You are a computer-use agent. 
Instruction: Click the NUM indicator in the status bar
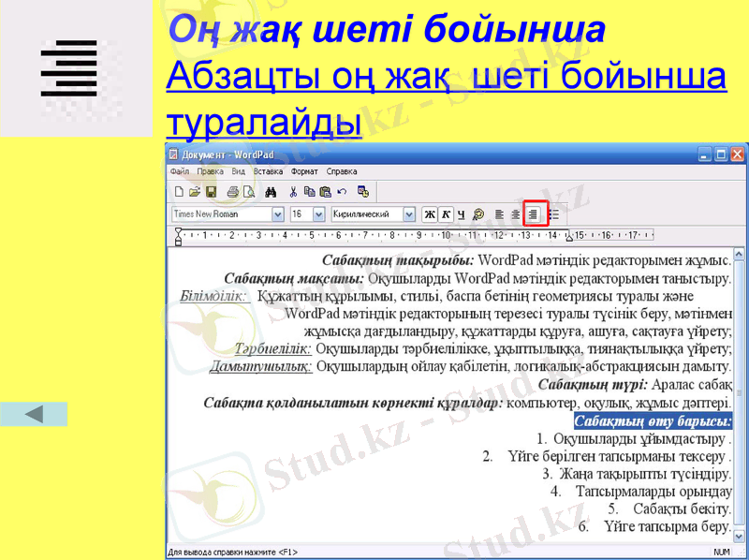click(721, 552)
